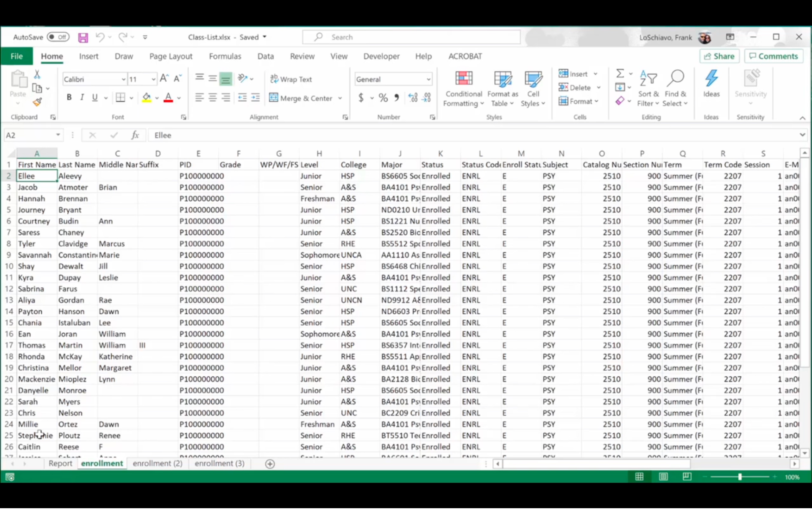Apply the yellow Fill Color swatch
812x510 pixels.
(147, 98)
